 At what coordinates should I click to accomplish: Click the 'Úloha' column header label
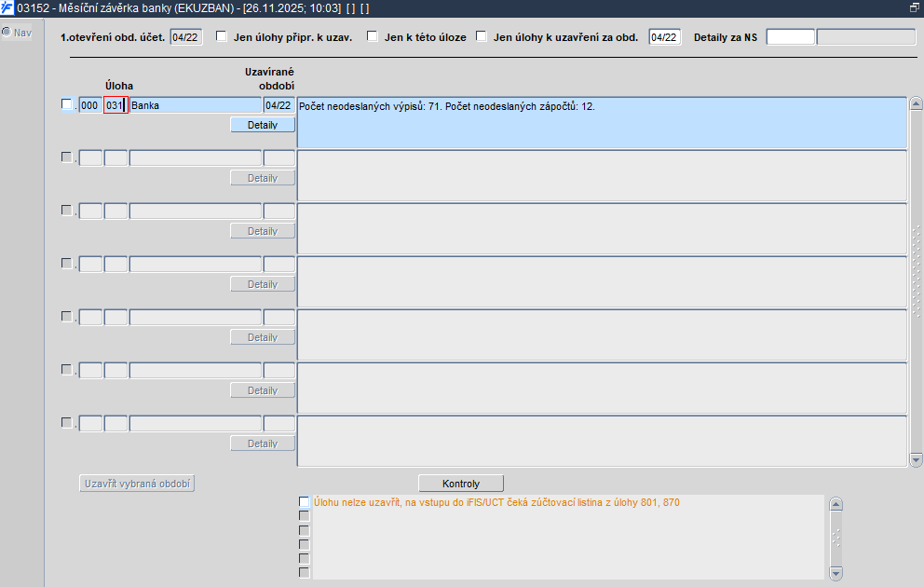119,86
